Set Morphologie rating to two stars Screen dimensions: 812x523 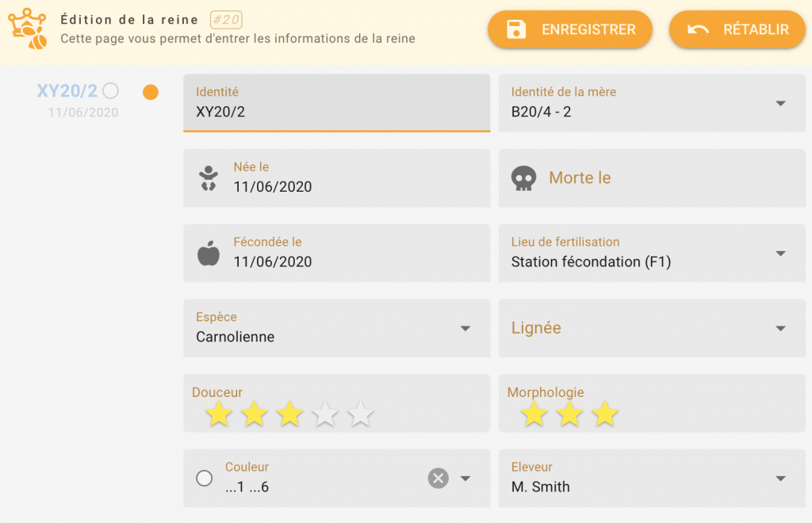tap(570, 414)
